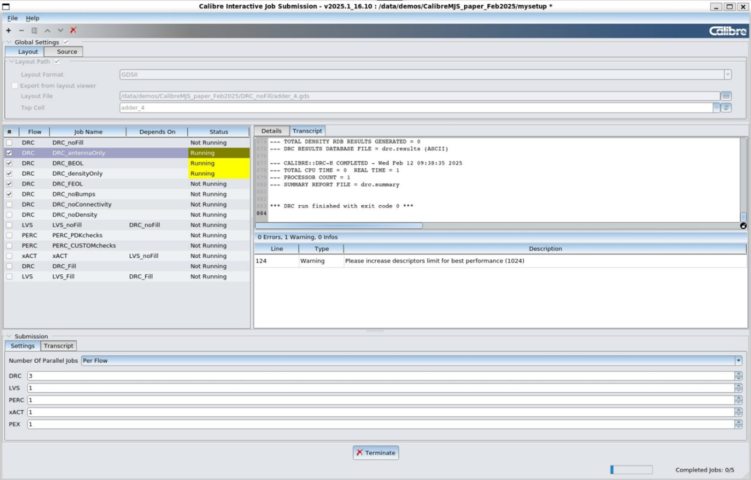
Task: Adjust the LVS parallel jobs stepper
Action: click(739, 388)
